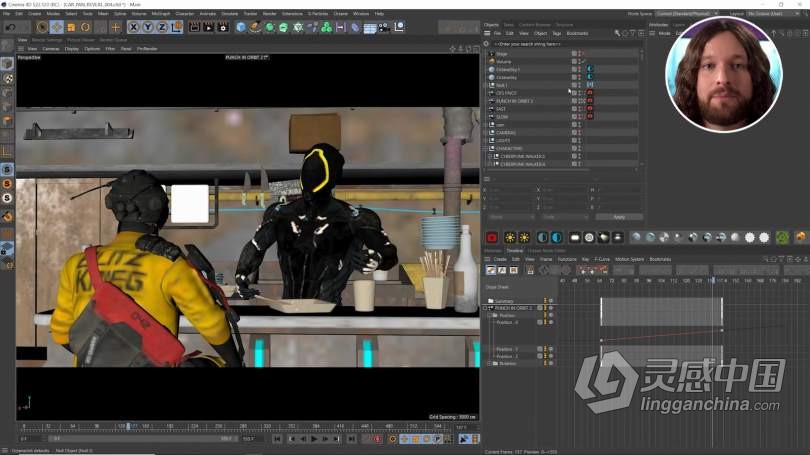The width and height of the screenshot is (810, 455).
Task: Toggle visibility dots for LIGHTS object
Action: tap(579, 140)
